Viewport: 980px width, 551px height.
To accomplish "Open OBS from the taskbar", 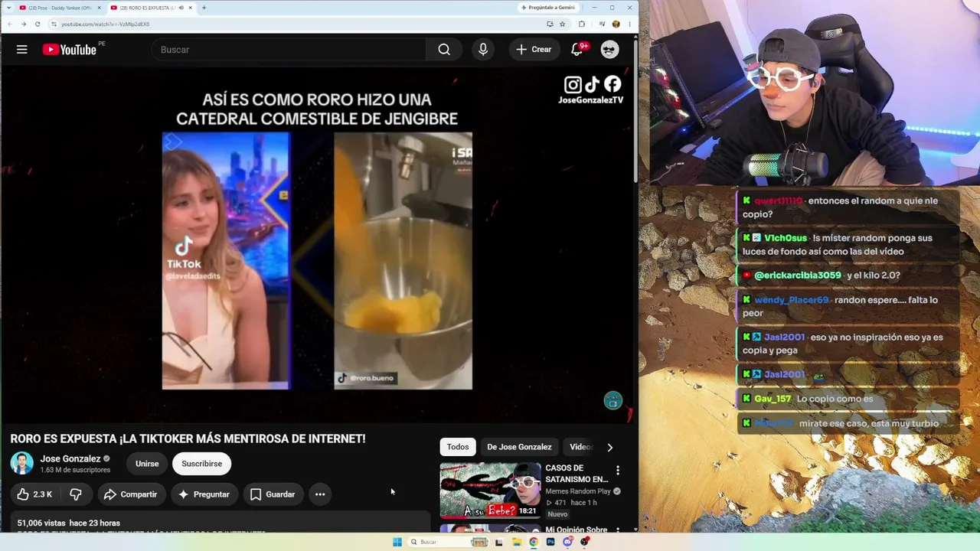I will click(x=585, y=542).
